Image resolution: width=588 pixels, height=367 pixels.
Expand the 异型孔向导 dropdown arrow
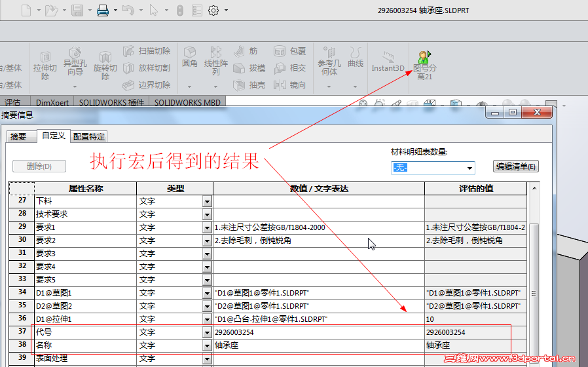[x=75, y=87]
